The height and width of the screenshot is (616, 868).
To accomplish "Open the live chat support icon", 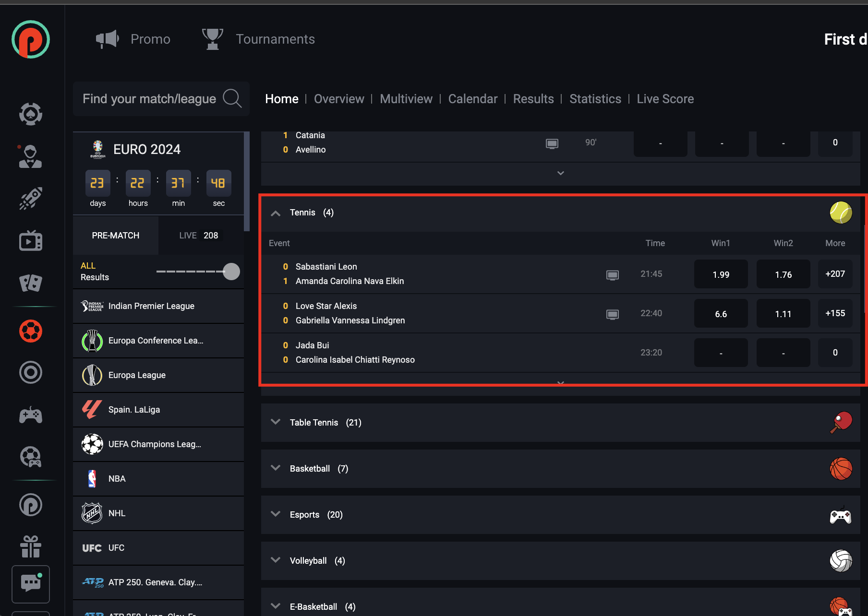I will pyautogui.click(x=31, y=583).
